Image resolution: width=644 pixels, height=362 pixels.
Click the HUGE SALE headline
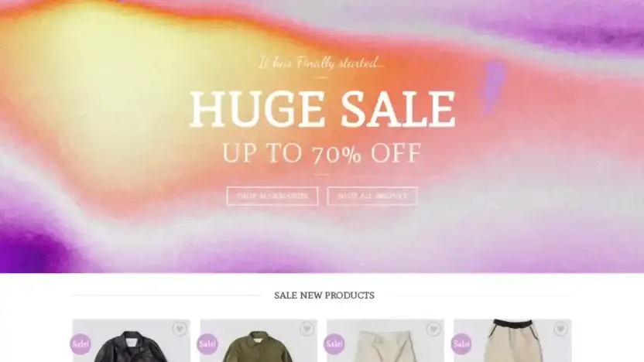click(323, 109)
